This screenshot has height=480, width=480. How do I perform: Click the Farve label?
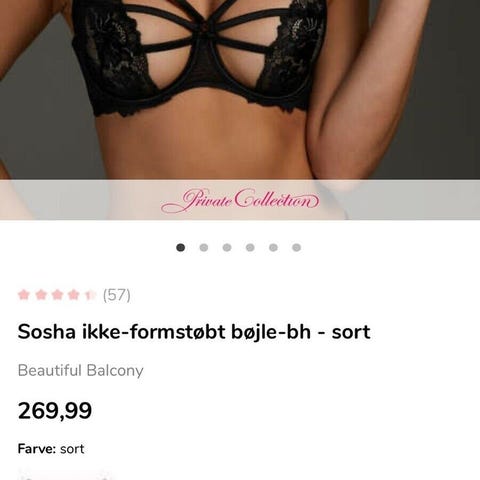(37, 449)
